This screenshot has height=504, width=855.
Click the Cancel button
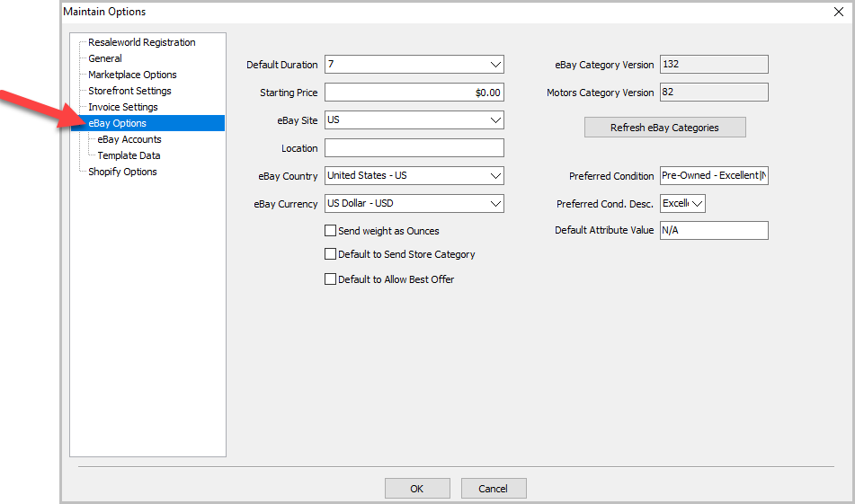[x=494, y=488]
